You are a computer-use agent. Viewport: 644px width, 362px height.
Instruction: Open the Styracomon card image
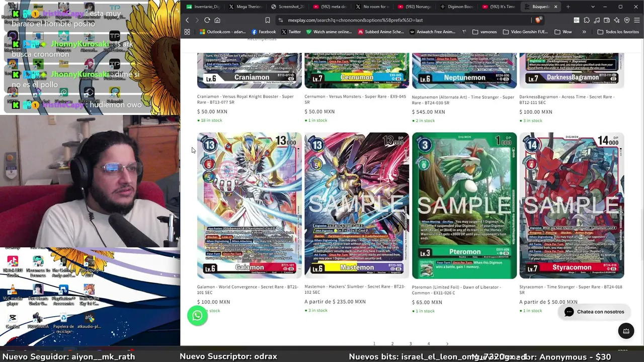[572, 206]
